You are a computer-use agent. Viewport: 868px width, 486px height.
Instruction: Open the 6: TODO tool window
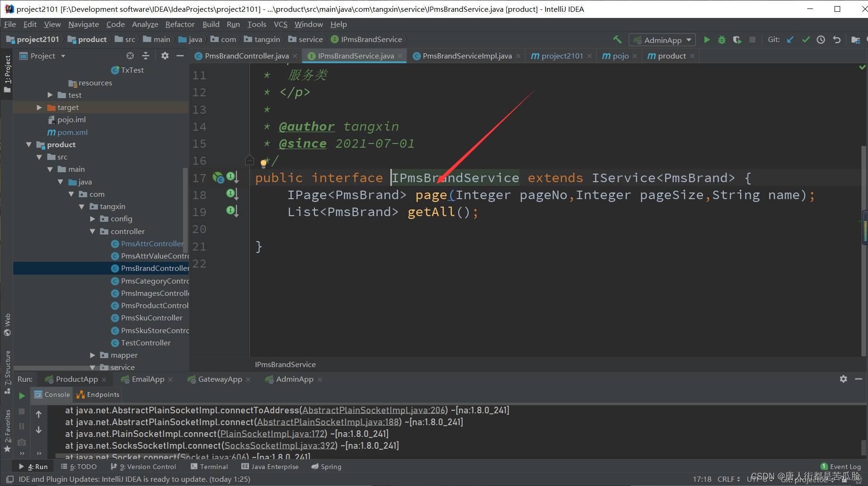point(79,467)
